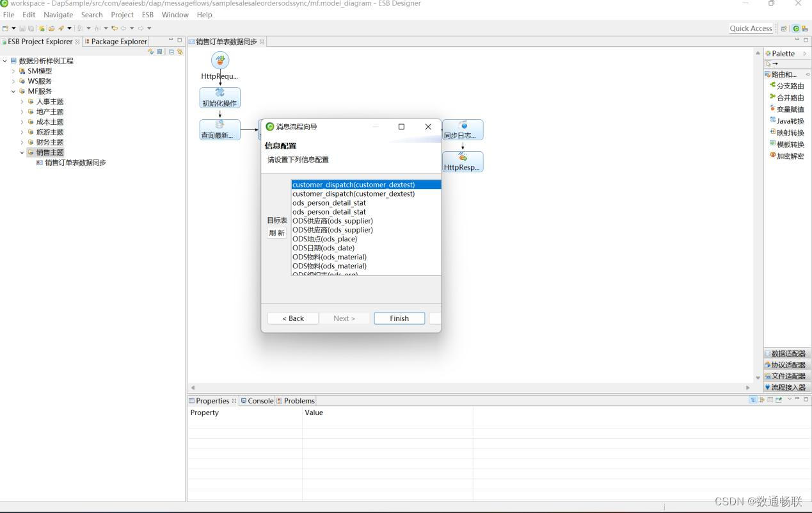812x513 pixels.
Task: Switch to the Console tab
Action: click(x=257, y=401)
